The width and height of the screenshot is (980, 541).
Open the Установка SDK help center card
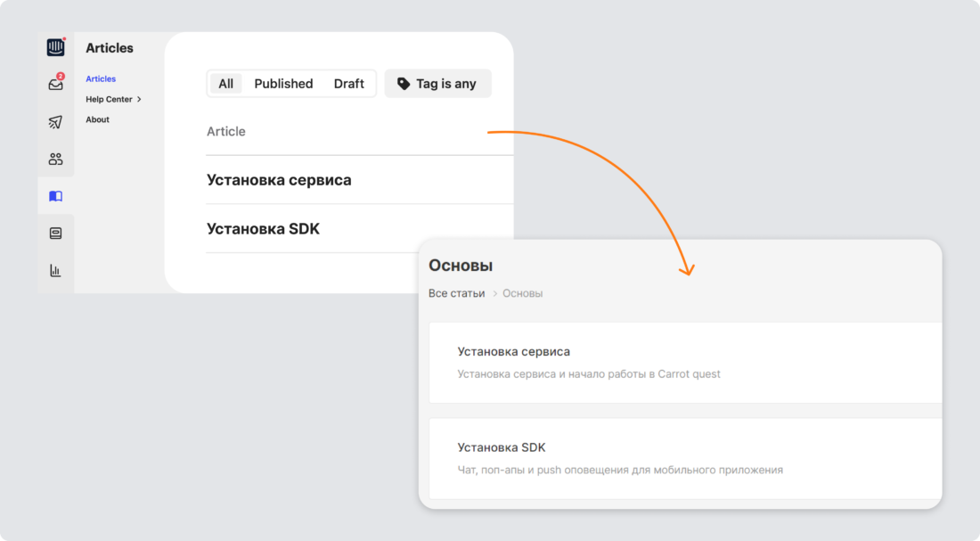click(685, 458)
